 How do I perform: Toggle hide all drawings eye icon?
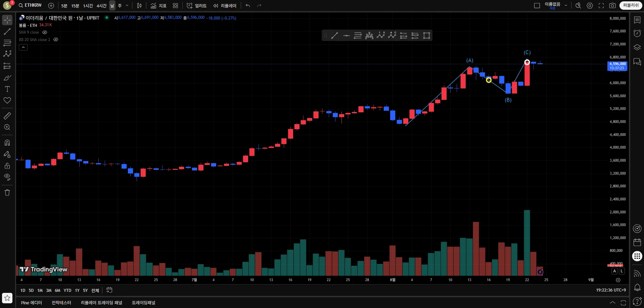click(x=7, y=177)
